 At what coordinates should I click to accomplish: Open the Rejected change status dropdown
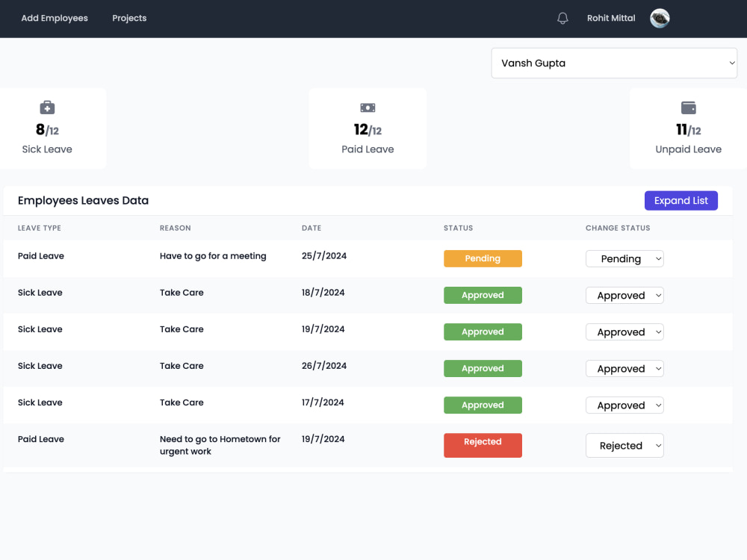[x=624, y=445]
